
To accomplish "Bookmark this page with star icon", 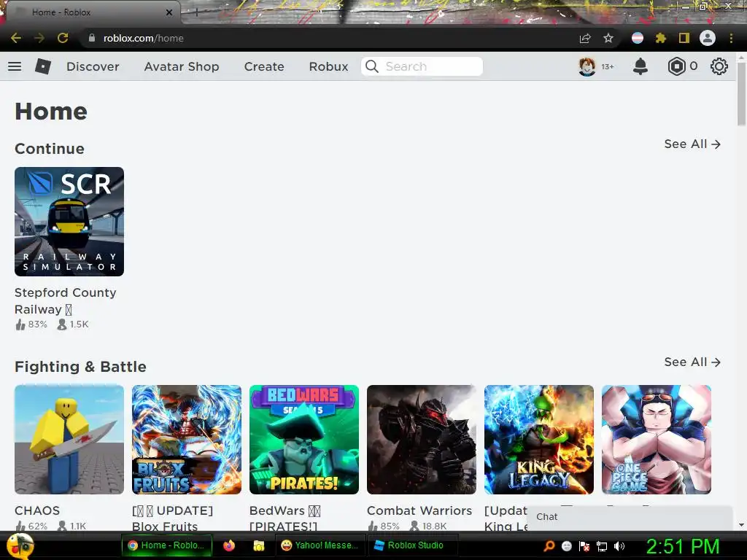I will [x=608, y=38].
